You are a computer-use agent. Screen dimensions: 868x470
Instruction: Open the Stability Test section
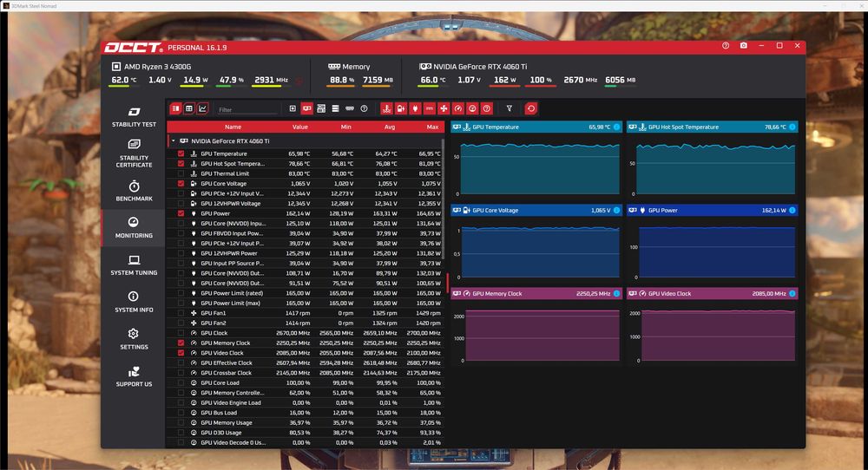(134, 117)
